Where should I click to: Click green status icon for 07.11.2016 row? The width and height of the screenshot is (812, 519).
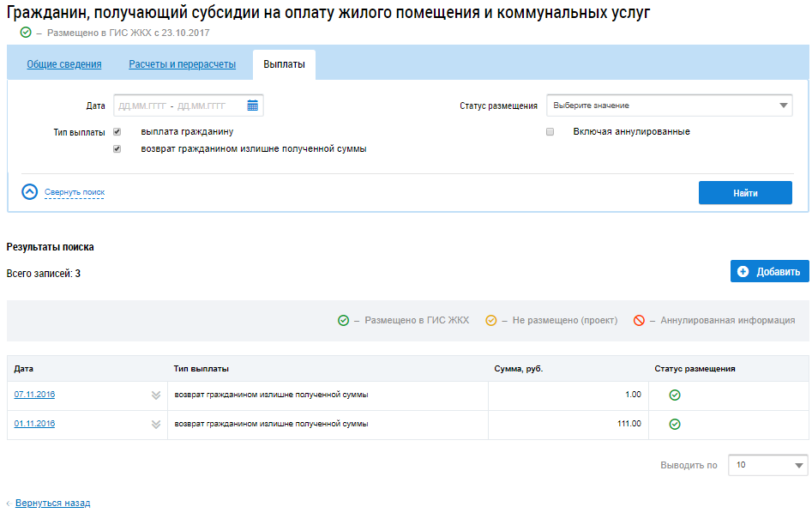pos(675,395)
